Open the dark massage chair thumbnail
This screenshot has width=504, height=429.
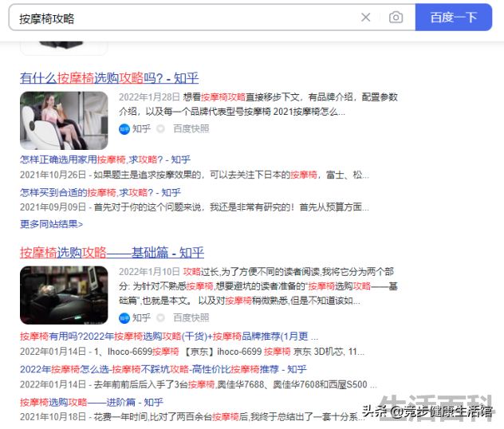point(64,295)
